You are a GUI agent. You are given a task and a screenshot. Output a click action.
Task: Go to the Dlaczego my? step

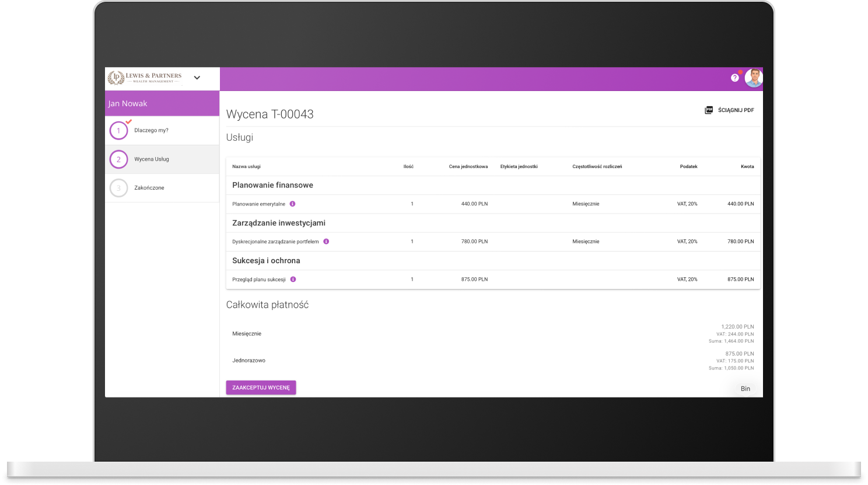coord(151,130)
